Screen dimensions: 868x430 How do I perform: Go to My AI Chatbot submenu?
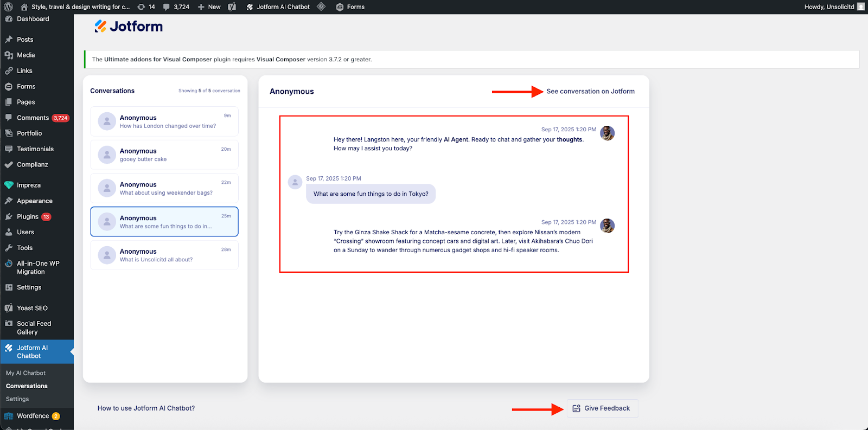tap(25, 373)
